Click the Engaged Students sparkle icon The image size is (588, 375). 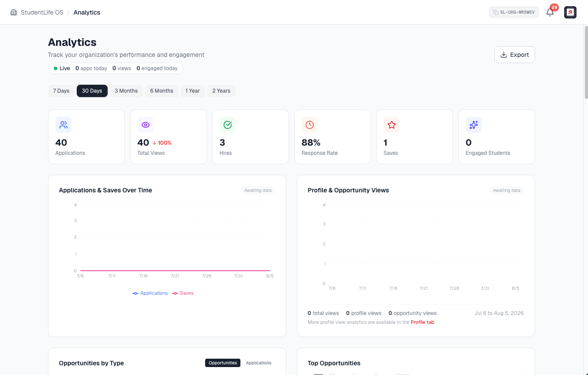[x=474, y=125]
